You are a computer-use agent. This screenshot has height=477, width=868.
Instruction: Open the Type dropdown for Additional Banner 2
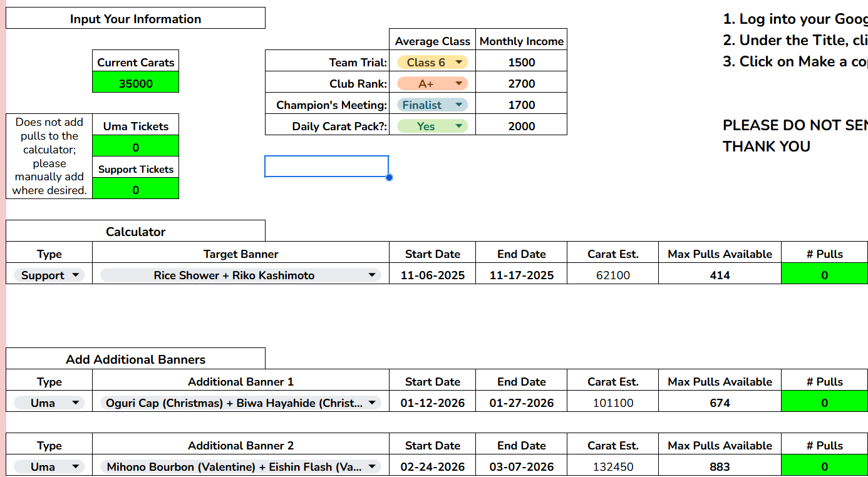click(49, 467)
